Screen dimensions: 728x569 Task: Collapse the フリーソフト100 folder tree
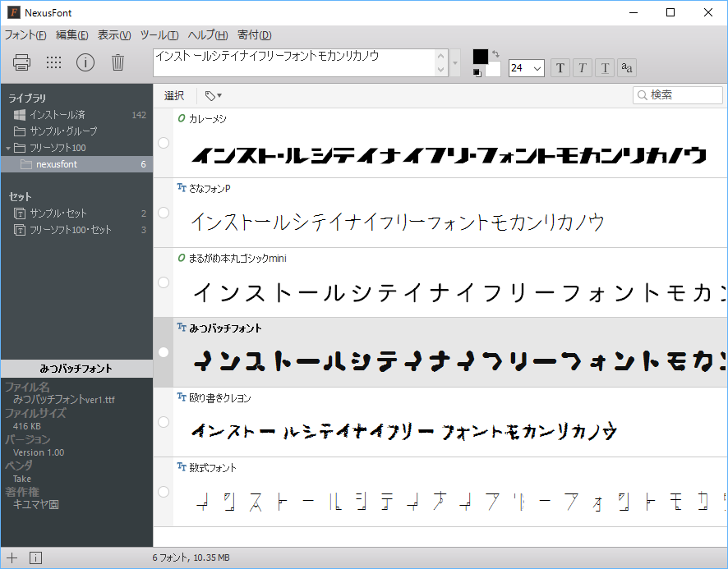point(7,148)
